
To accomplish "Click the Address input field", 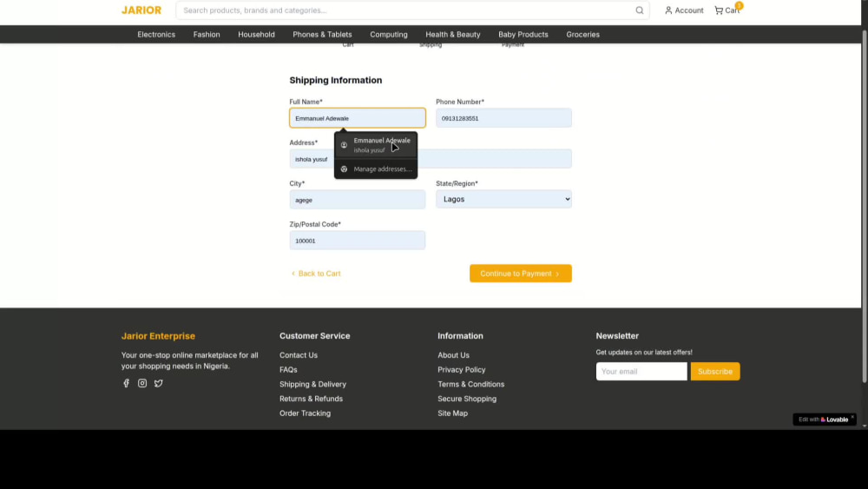I will pos(431,159).
